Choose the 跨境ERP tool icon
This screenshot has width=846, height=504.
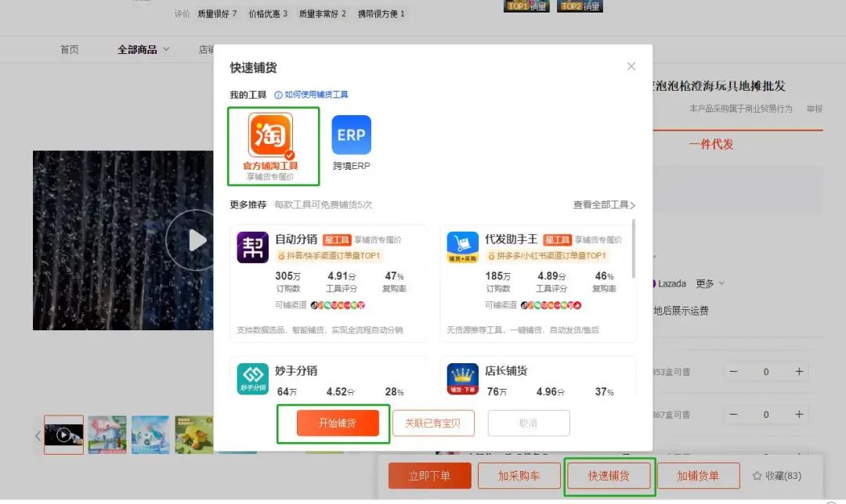351,135
